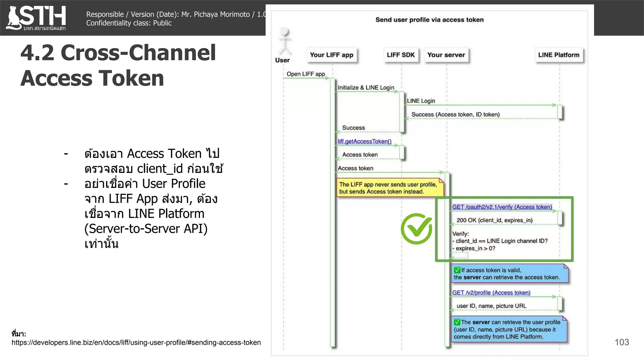644x362 pixels.
Task: Select the 'LIFF SDK' participant box
Action: [401, 55]
